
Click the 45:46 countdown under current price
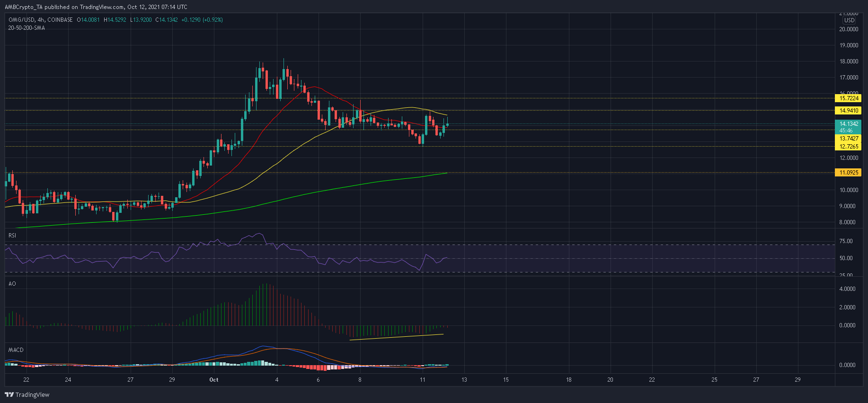(846, 131)
